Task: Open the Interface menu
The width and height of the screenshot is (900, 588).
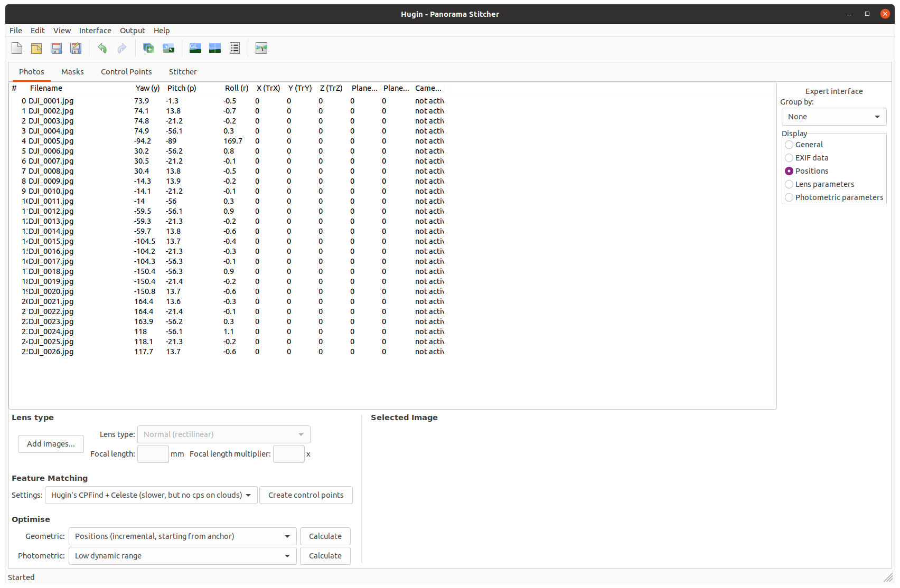Action: coord(95,31)
